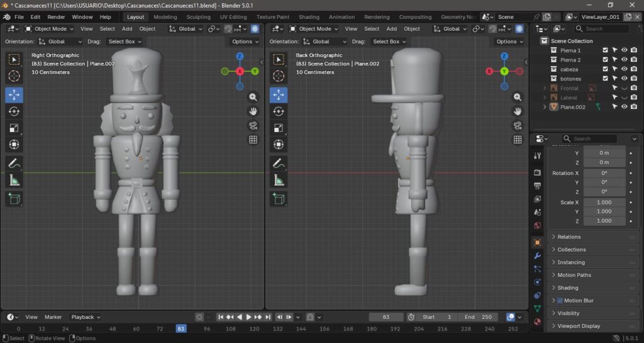
Task: Expand the Relations panel
Action: (x=569, y=237)
